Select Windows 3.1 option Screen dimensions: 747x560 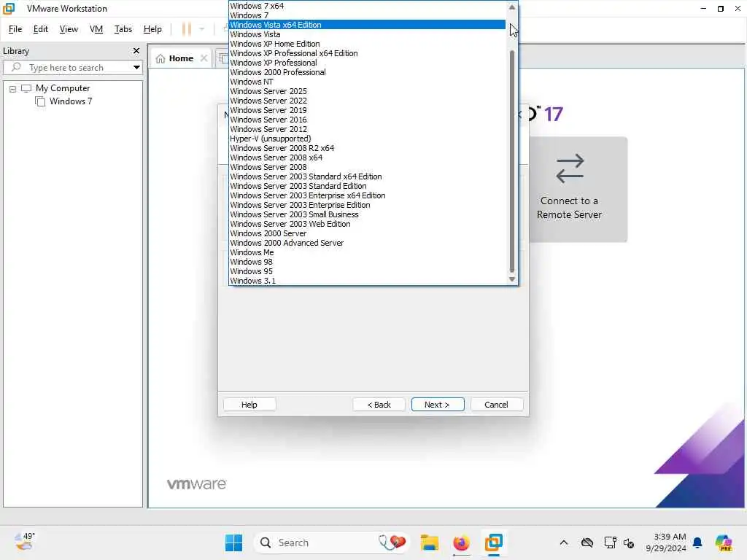(367, 281)
